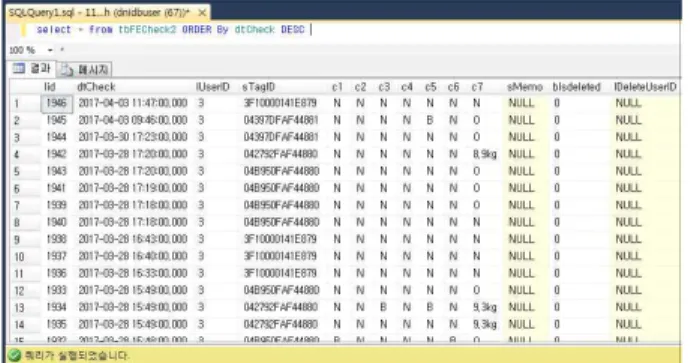The width and height of the screenshot is (691, 363).
Task: Select row 1 via its row header
Action: pyautogui.click(x=17, y=104)
